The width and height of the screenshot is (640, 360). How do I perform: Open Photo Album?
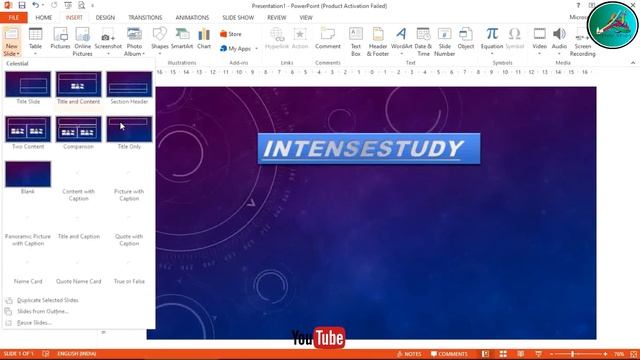point(134,41)
